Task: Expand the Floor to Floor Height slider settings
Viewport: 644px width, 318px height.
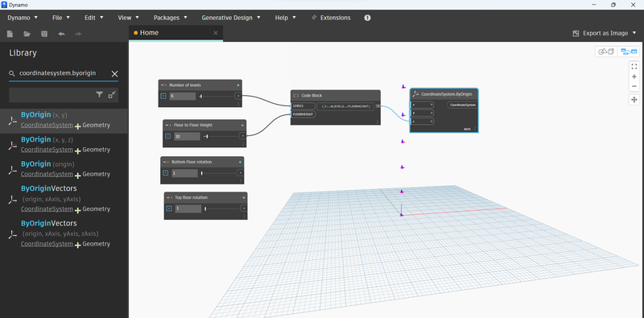Action: [168, 136]
